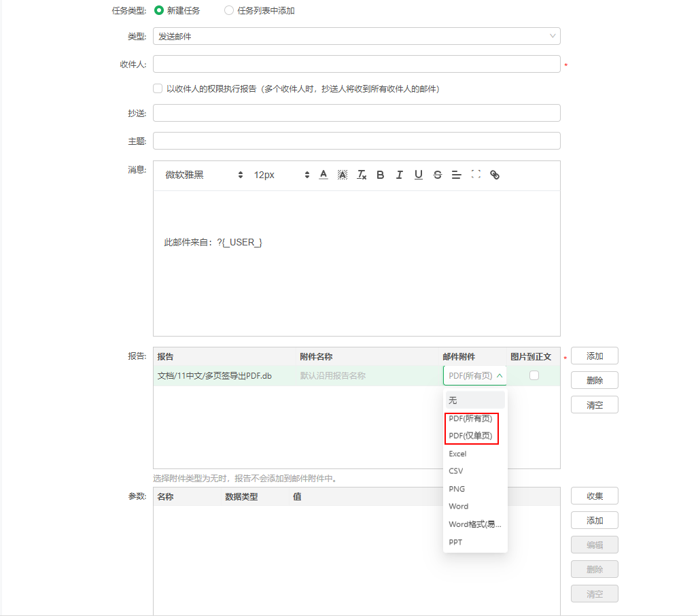Image resolution: width=698 pixels, height=616 pixels.
Task: Select the 新建任务 radio button
Action: [x=159, y=10]
